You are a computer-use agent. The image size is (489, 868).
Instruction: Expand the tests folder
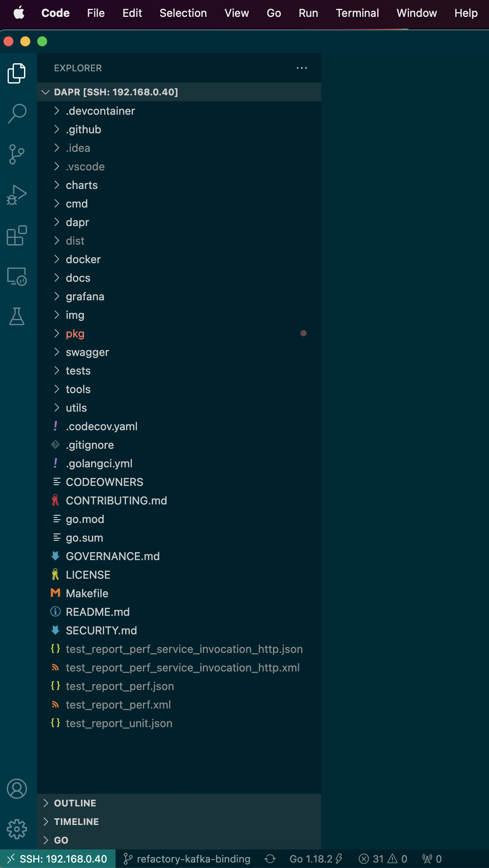(x=179, y=371)
